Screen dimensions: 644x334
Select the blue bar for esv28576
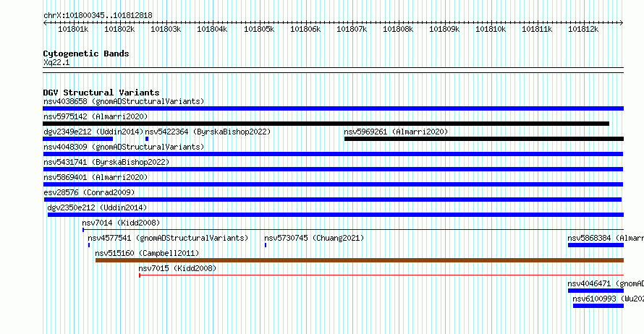tap(333, 200)
